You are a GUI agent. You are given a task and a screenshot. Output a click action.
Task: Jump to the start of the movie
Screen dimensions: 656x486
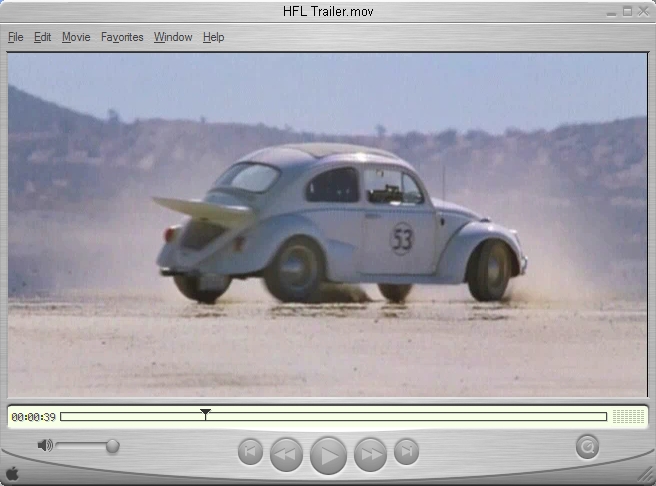[x=250, y=452]
